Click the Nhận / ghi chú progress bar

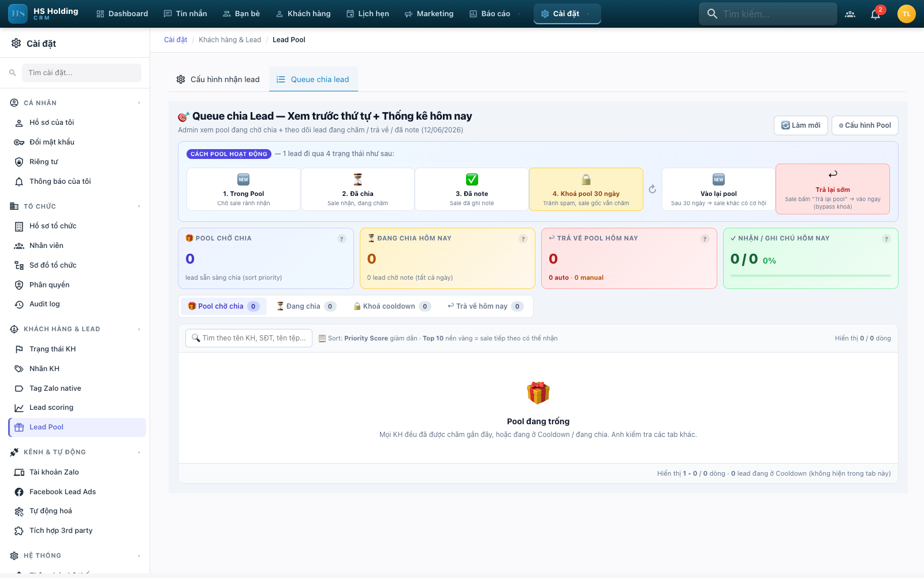click(x=811, y=276)
